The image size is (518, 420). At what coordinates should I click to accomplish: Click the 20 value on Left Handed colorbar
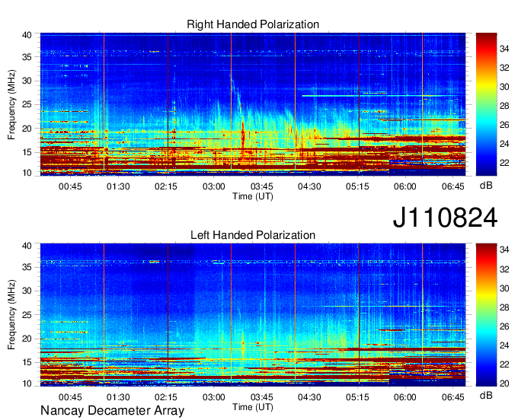[x=504, y=383]
